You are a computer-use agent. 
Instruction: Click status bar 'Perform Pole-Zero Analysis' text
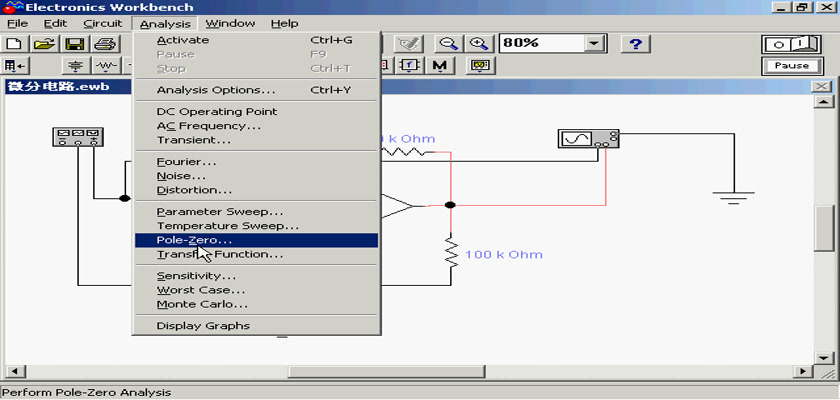87,393
